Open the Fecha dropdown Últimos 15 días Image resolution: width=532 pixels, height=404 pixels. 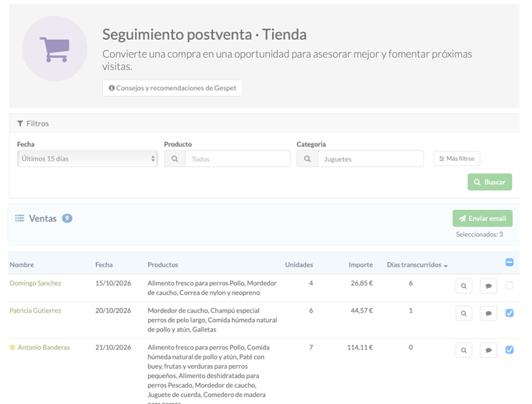pyautogui.click(x=87, y=158)
